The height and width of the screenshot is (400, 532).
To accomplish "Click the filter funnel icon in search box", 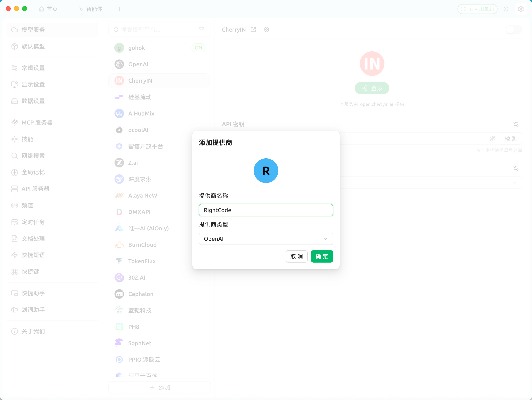I will tap(202, 30).
